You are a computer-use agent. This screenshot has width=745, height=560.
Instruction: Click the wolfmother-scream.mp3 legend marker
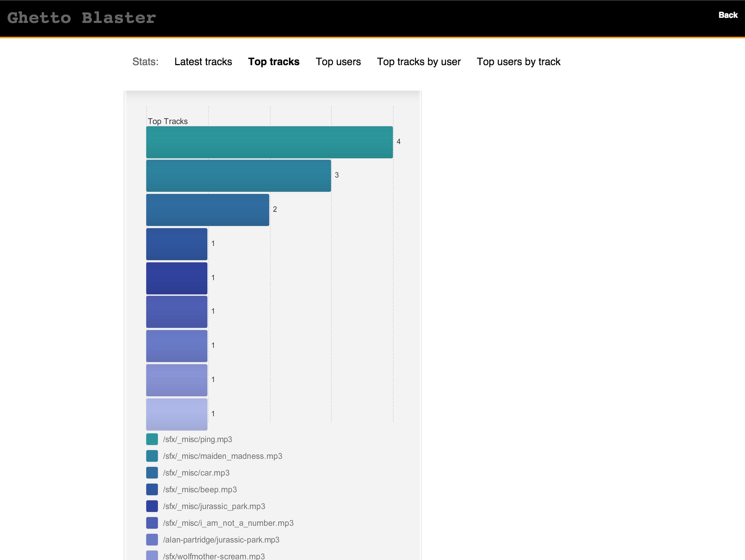click(151, 556)
